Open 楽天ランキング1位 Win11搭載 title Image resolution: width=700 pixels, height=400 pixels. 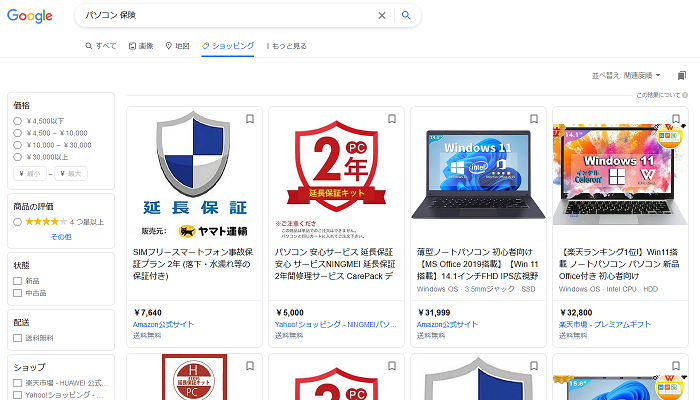pyautogui.click(x=619, y=264)
